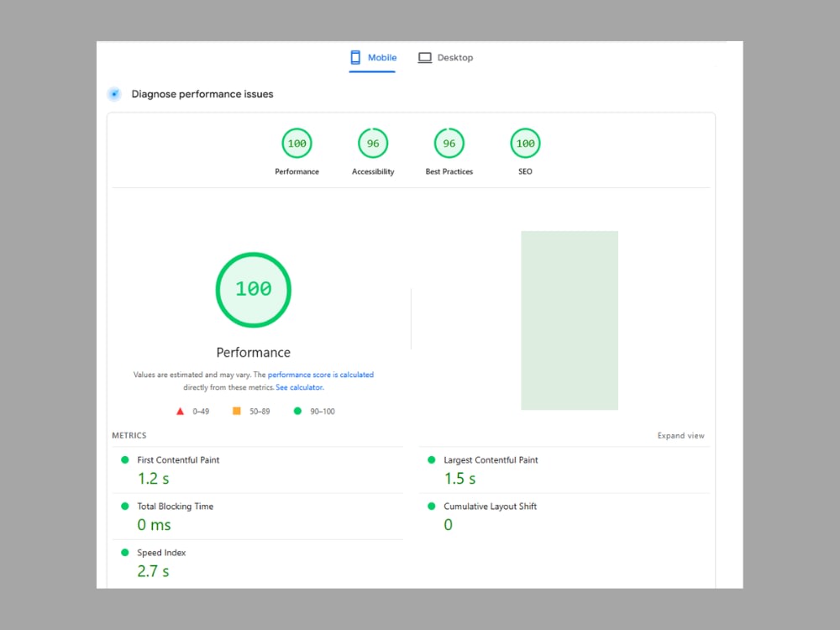Screen dimensions: 840x630
Task: Open the 'performance score is calculated' link
Action: (x=320, y=375)
